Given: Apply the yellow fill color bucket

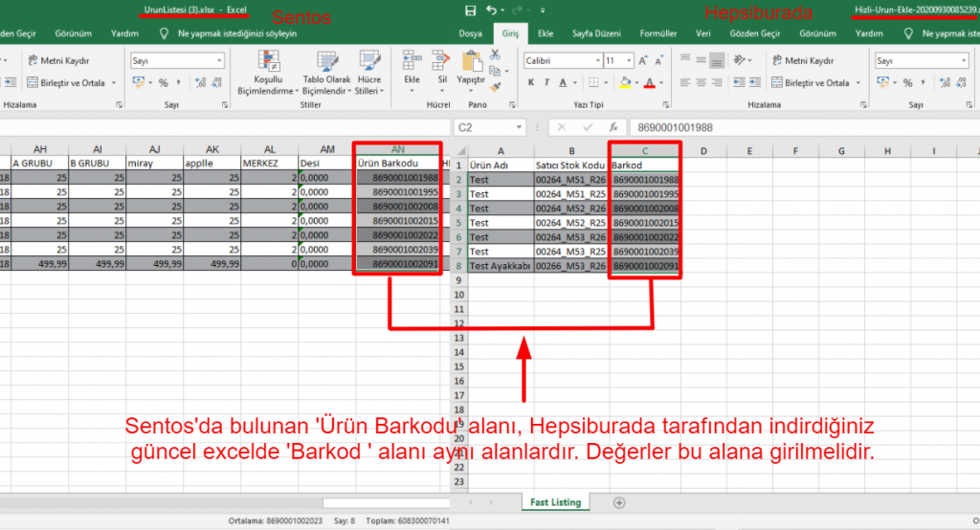Looking at the screenshot, I should pos(626,83).
